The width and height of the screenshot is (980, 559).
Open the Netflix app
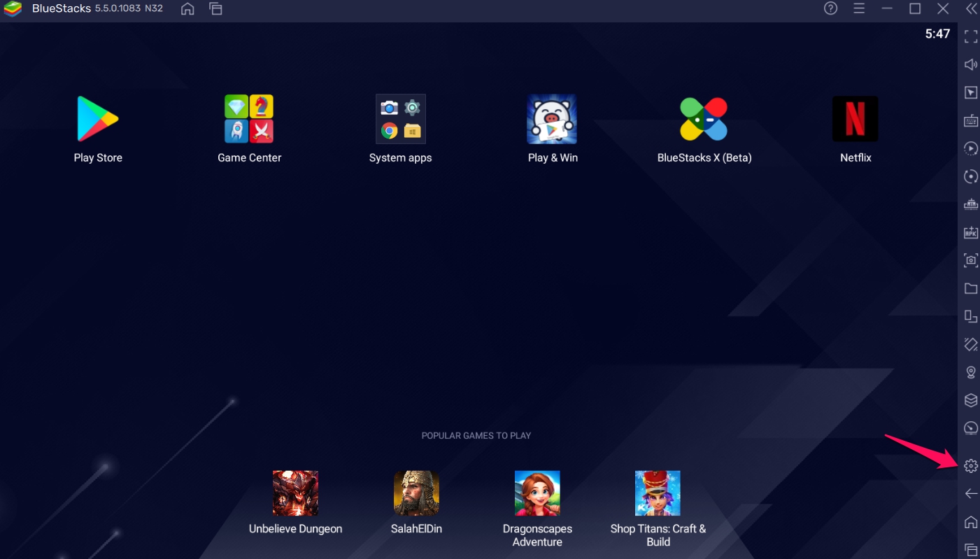pos(855,119)
